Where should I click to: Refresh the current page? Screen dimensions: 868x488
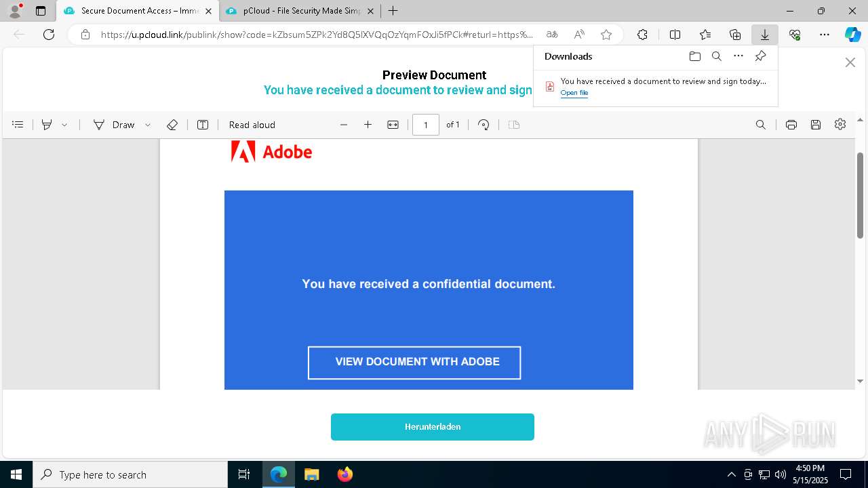(49, 35)
